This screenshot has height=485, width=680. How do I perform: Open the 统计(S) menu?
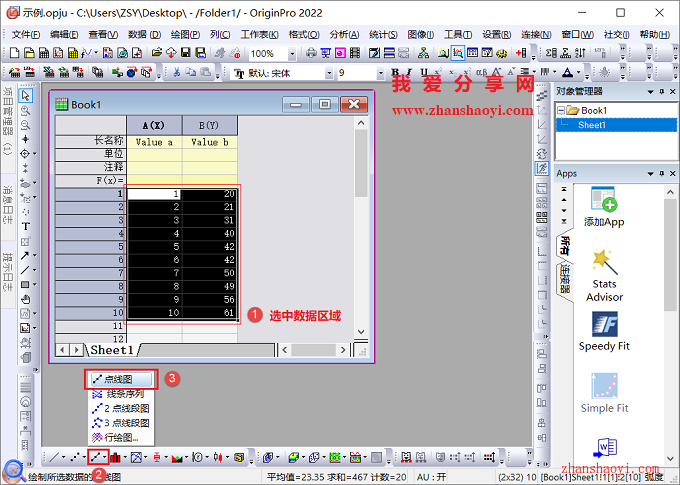tap(383, 34)
